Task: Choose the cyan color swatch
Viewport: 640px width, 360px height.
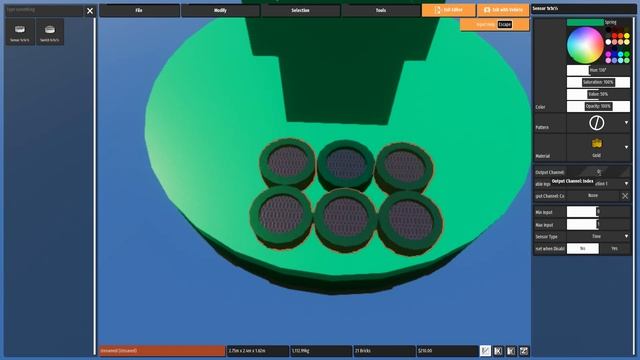Action: pyautogui.click(x=620, y=54)
